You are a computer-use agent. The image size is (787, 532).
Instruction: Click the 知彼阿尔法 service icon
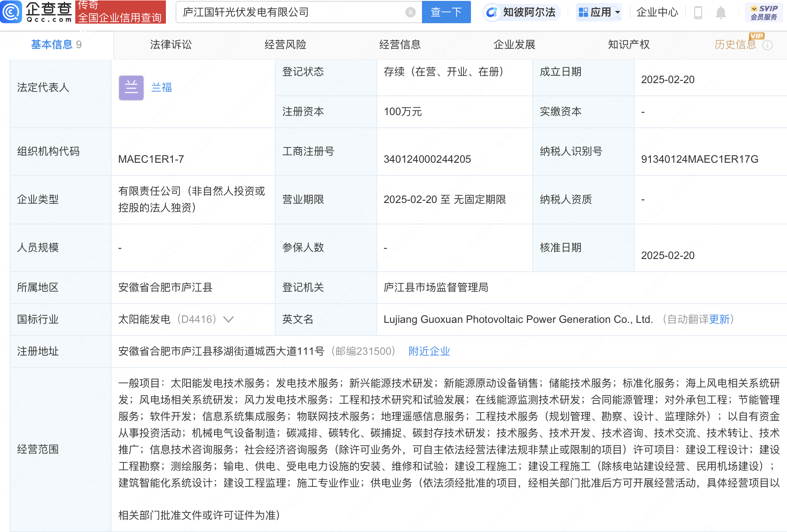click(x=492, y=12)
